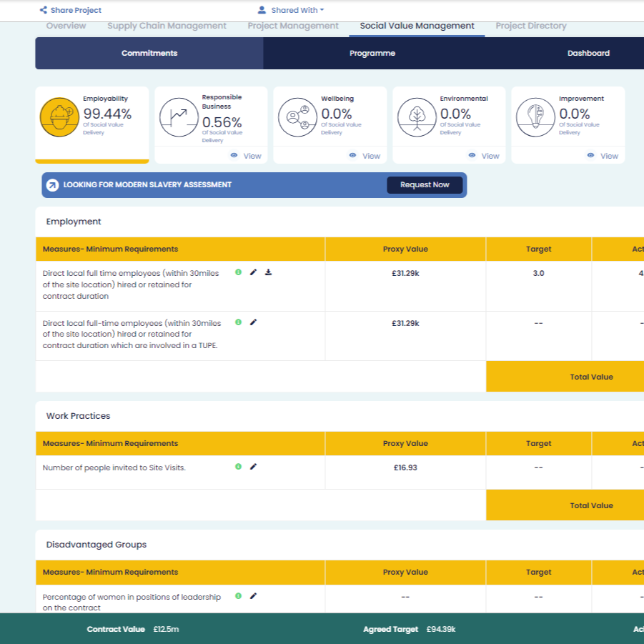Edit the women in leadership measure
The image size is (644, 644).
(x=254, y=596)
